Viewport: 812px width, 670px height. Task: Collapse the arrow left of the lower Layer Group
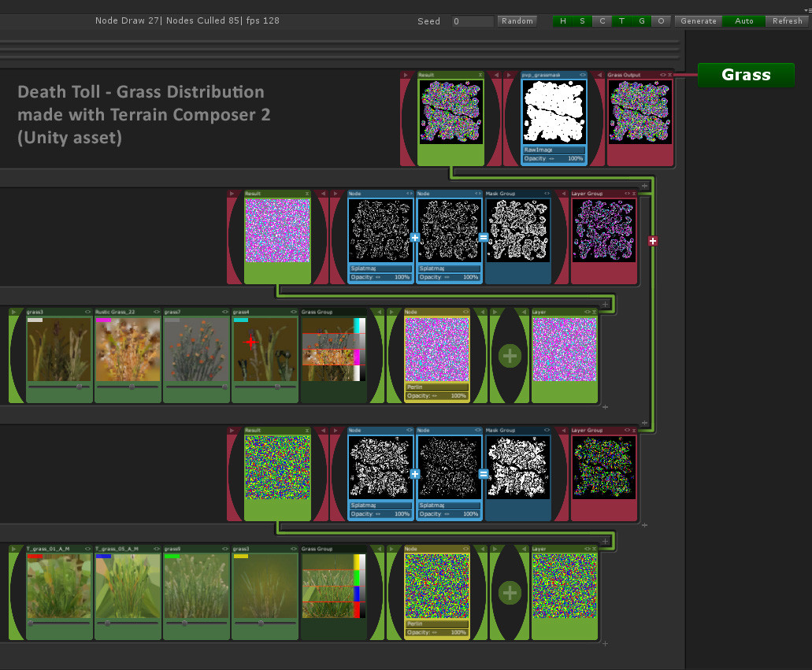[x=563, y=431]
